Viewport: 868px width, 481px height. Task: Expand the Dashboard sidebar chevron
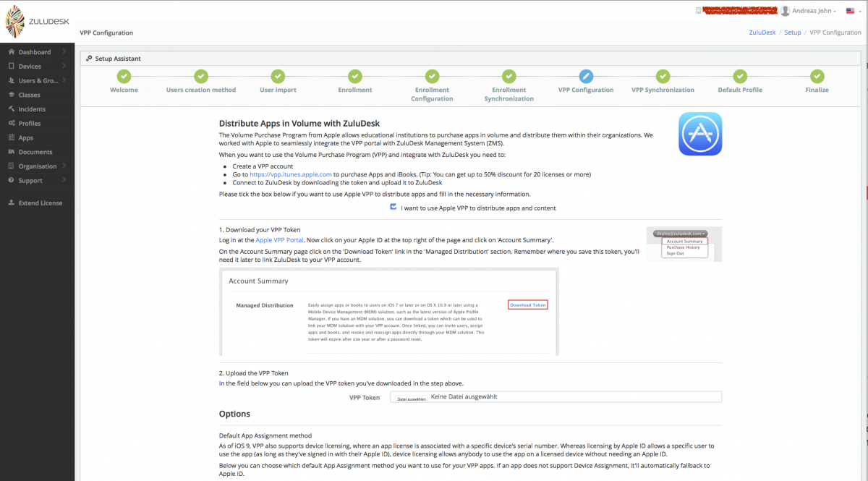click(x=64, y=52)
